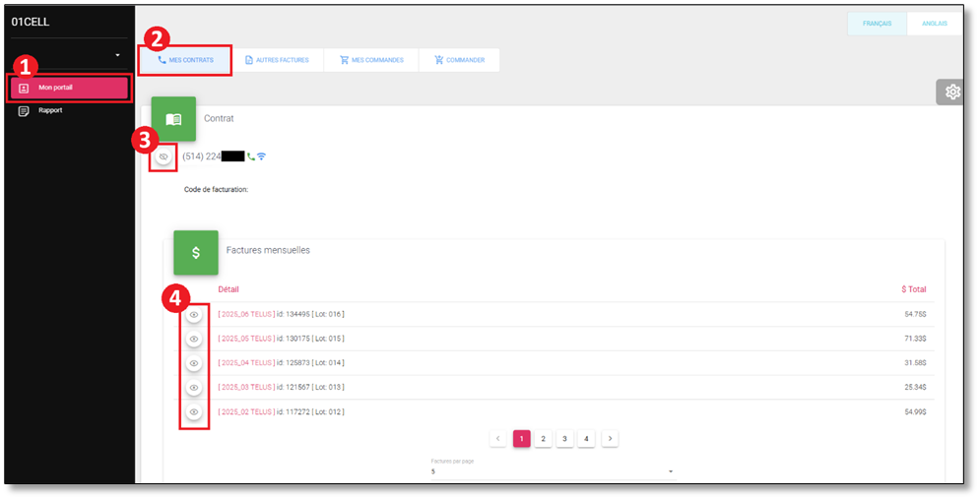
Task: Open Mon portail in the sidebar
Action: tap(69, 88)
